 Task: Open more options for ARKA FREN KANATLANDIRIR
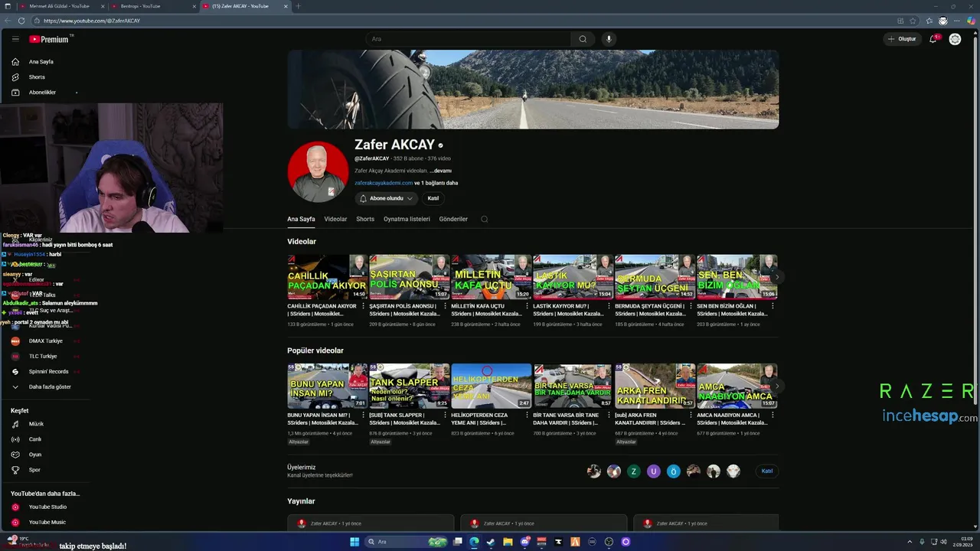coord(690,415)
